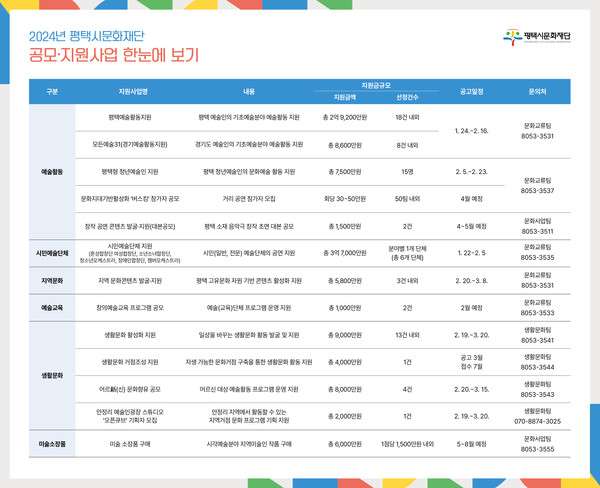The height and width of the screenshot is (488, 600).
Task: Click the schedule '1. 24.~2. 16.'
Action: [x=471, y=131]
